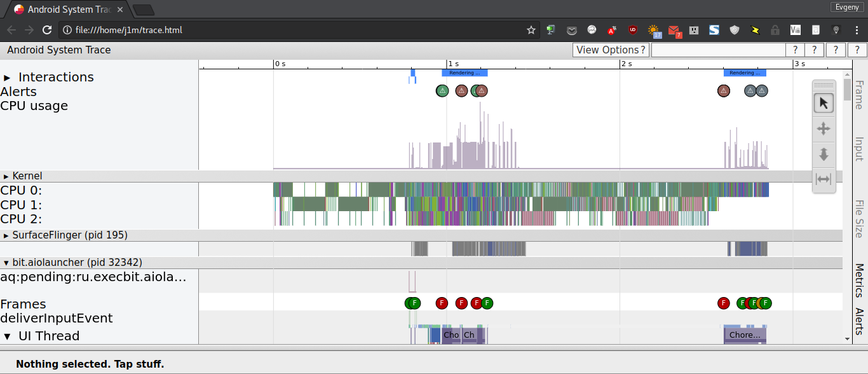Open the Chrome three-dot menu
Screen dimensions: 868x374
click(856, 30)
